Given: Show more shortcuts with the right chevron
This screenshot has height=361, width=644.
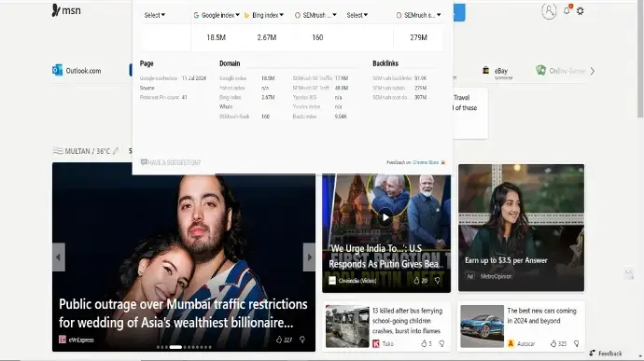Looking at the screenshot, I should pyautogui.click(x=593, y=71).
